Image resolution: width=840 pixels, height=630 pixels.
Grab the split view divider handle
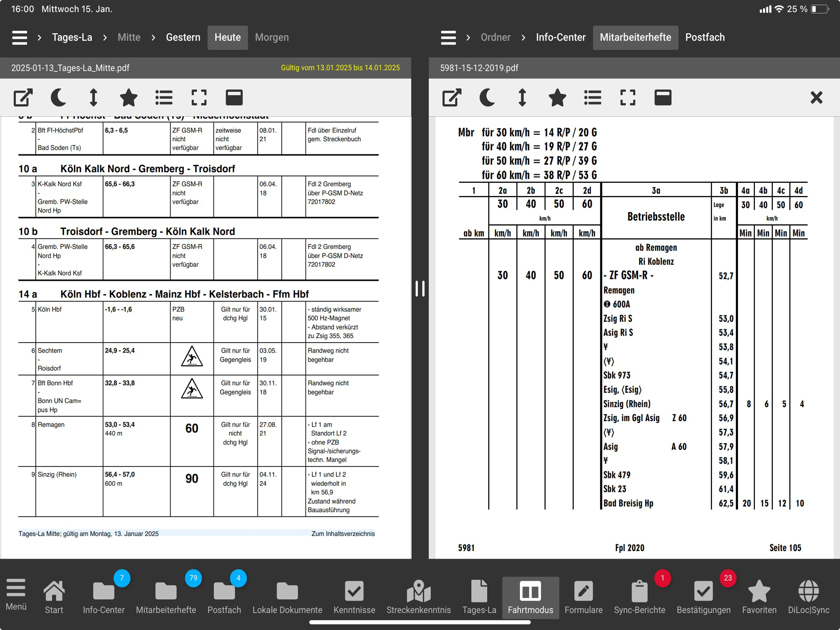tap(420, 289)
